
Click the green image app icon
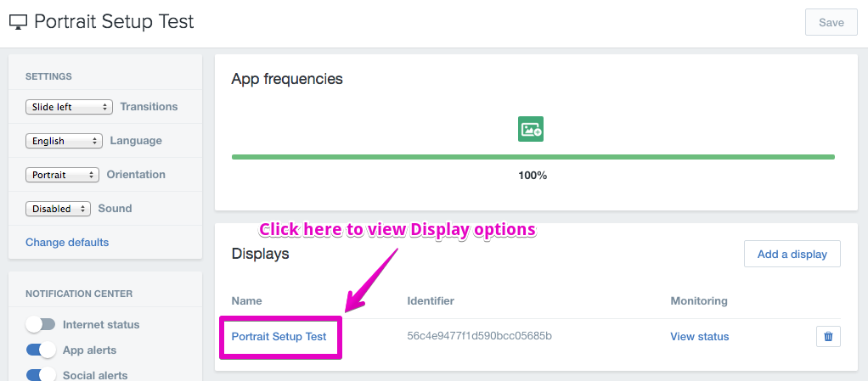(530, 129)
